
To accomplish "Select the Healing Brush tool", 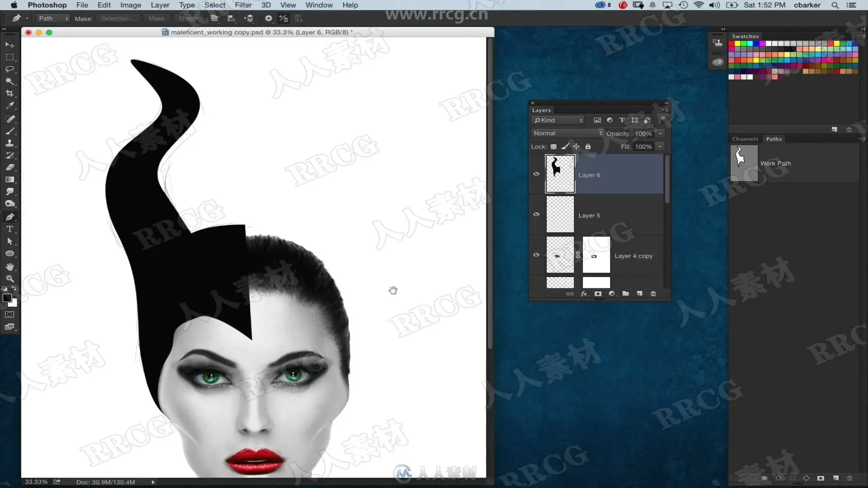I will pyautogui.click(x=9, y=119).
